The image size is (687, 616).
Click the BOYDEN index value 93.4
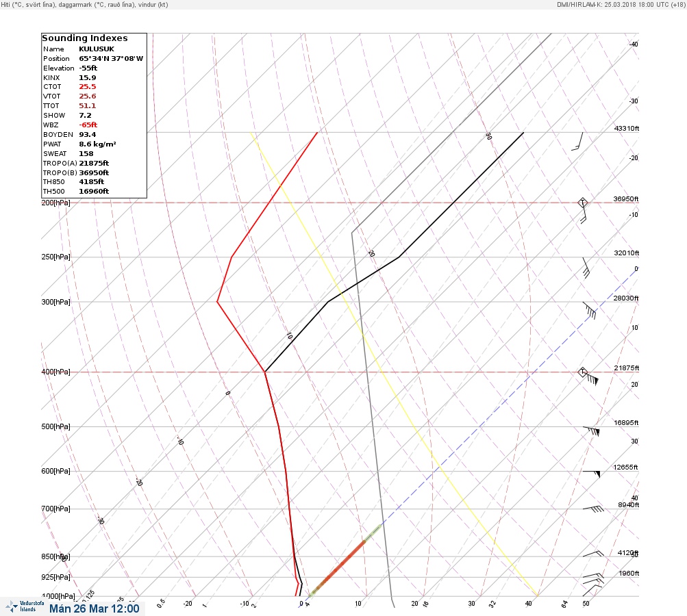[x=88, y=134]
